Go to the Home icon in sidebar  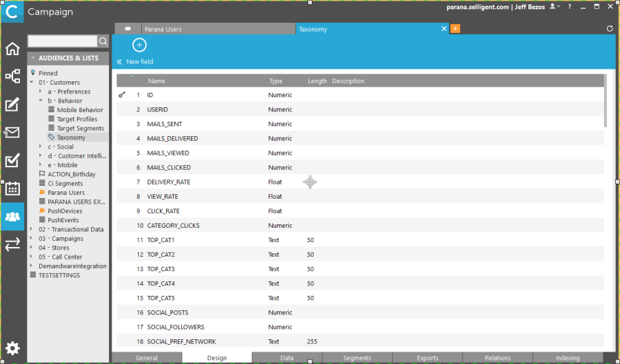coord(12,49)
